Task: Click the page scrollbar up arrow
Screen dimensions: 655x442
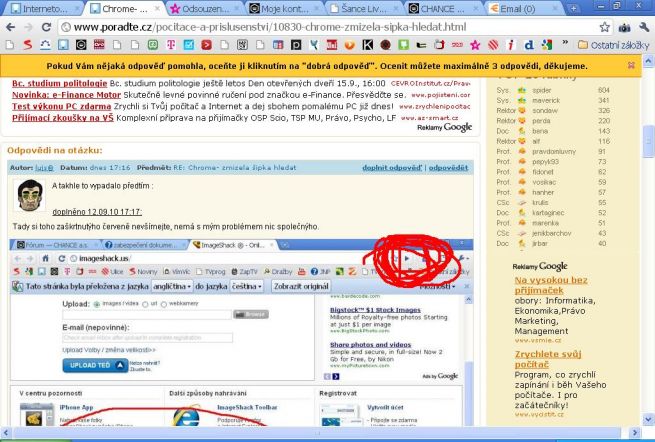Action: [x=648, y=62]
